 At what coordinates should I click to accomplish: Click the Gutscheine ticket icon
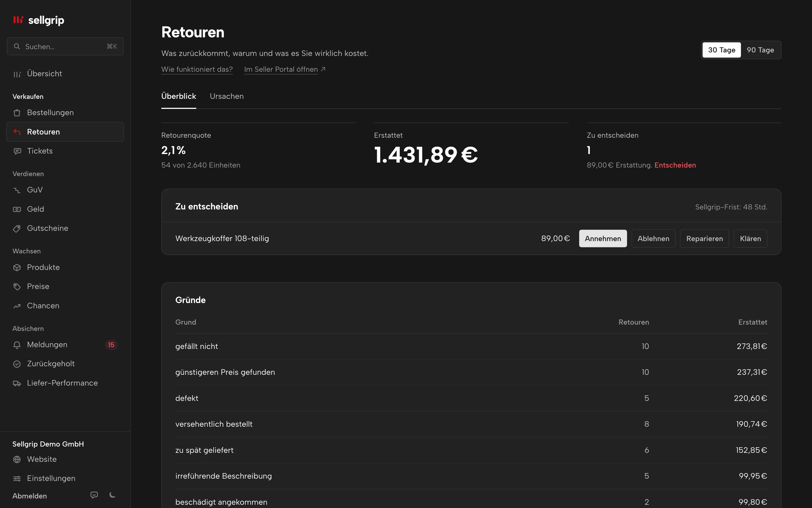coord(17,229)
